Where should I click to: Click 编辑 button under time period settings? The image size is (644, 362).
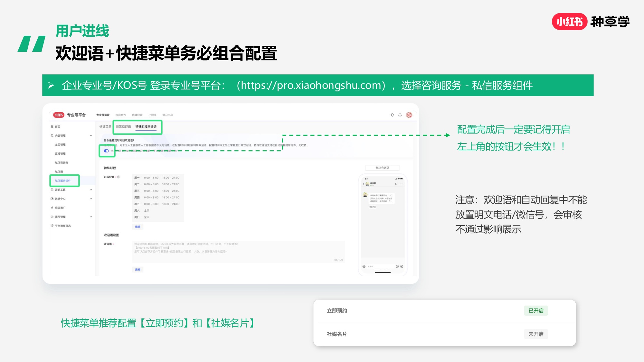pyautogui.click(x=137, y=227)
